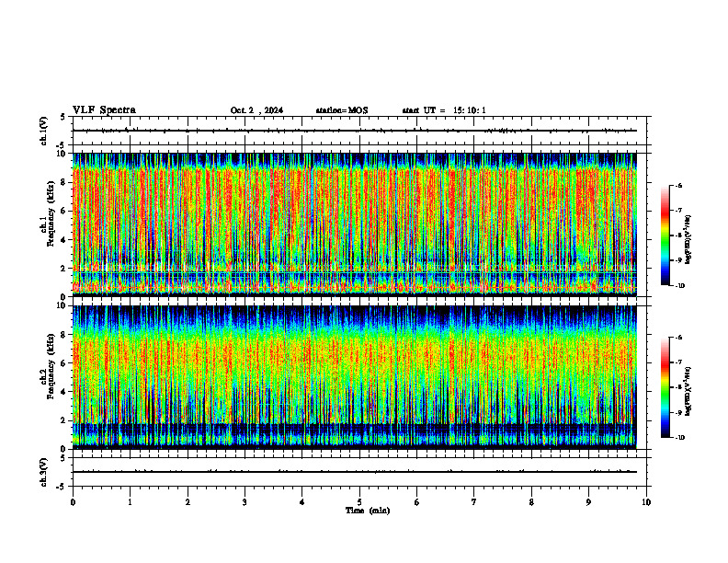728x563 pixels.
Task: Click the ch.1 "Frequency (kHz)" axis label
Action: click(51, 214)
